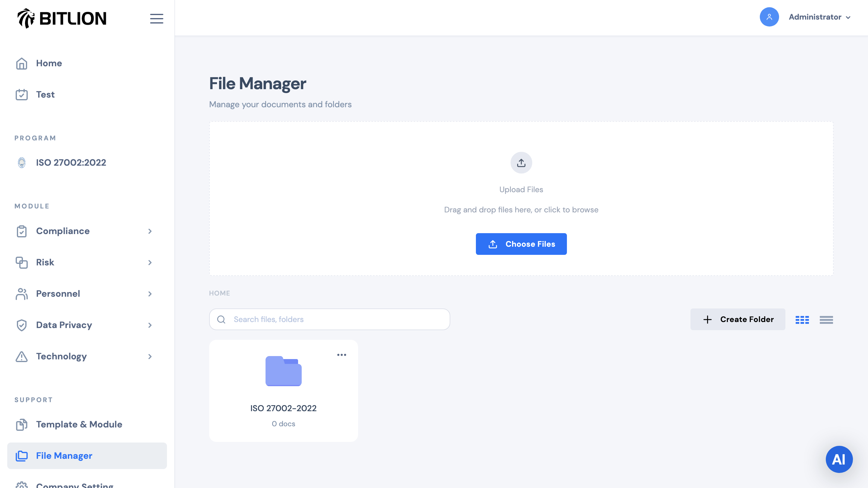Click the circular upload arrow icon
868x488 pixels.
pos(521,163)
